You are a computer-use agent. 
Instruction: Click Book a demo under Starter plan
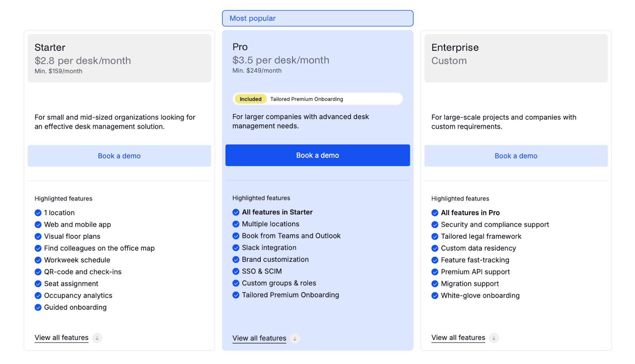click(119, 156)
